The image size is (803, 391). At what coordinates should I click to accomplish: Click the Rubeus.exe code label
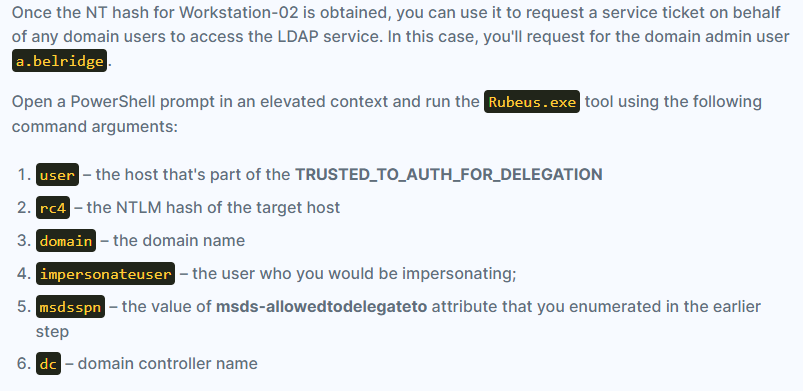532,101
